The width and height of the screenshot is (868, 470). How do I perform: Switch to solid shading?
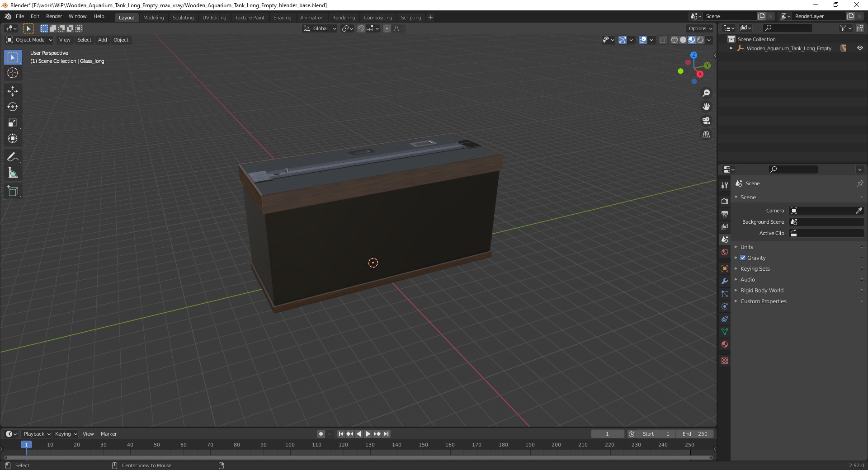click(x=683, y=40)
